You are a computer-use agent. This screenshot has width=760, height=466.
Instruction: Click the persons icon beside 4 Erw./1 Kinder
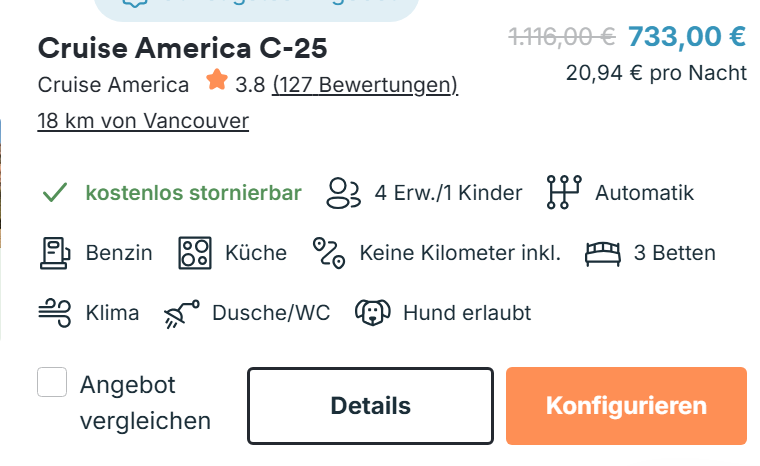[x=343, y=193]
